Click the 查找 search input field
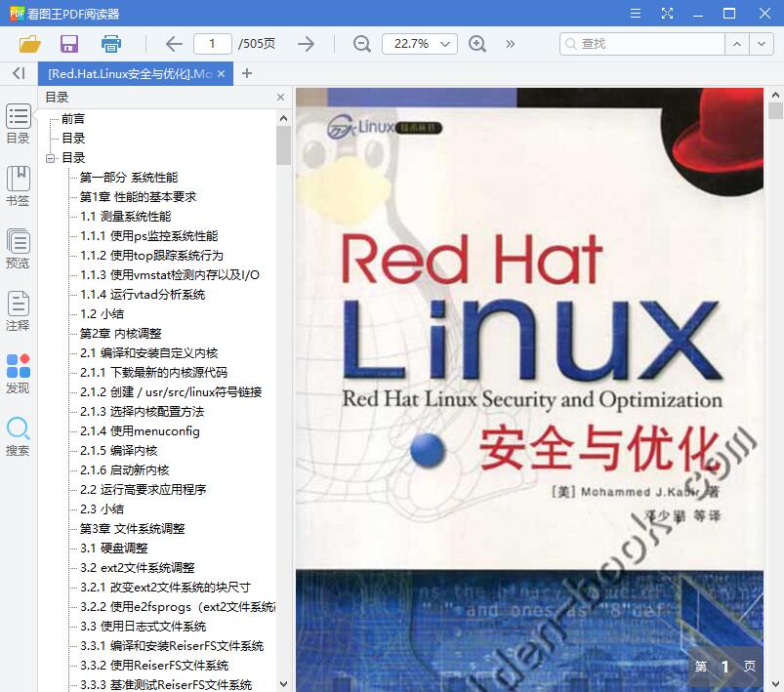 [x=642, y=44]
